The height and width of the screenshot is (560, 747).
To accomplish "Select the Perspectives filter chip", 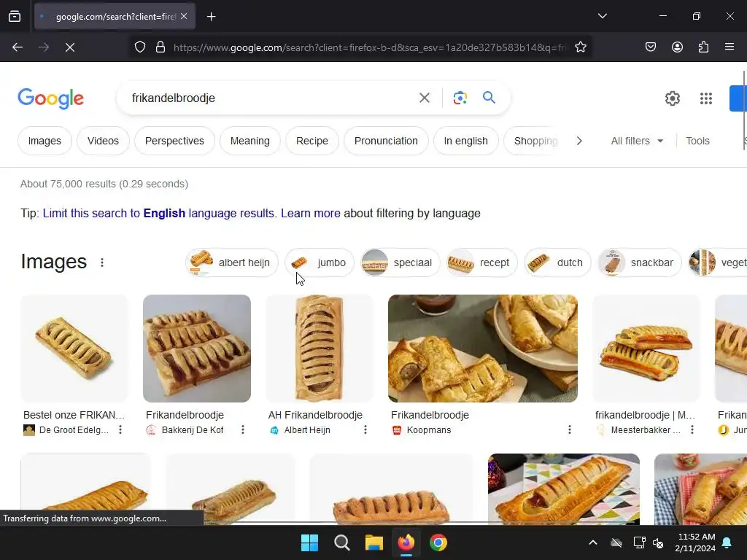I will pos(174,141).
